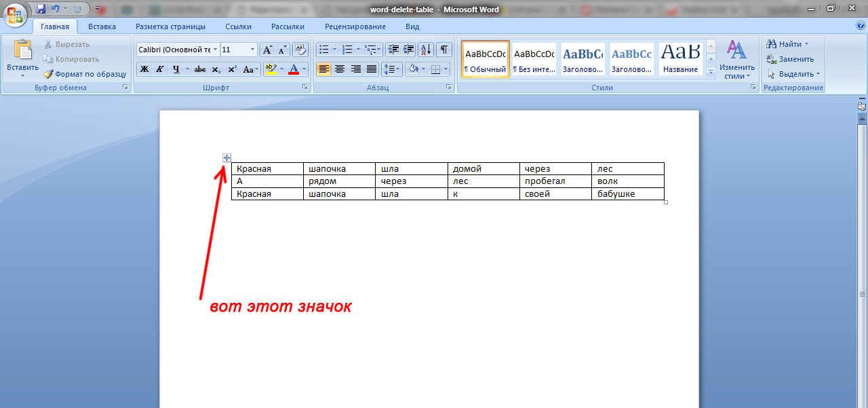This screenshot has width=868, height=408.
Task: Apply the Название style
Action: point(680,60)
